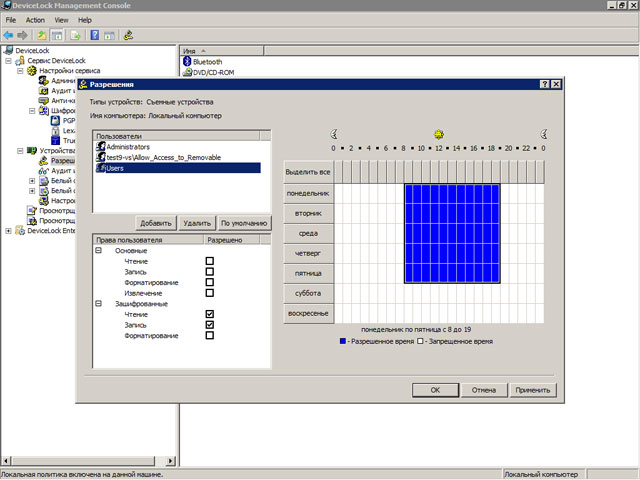Expand the DeviceLock Enterprise tree node

[x=9, y=231]
